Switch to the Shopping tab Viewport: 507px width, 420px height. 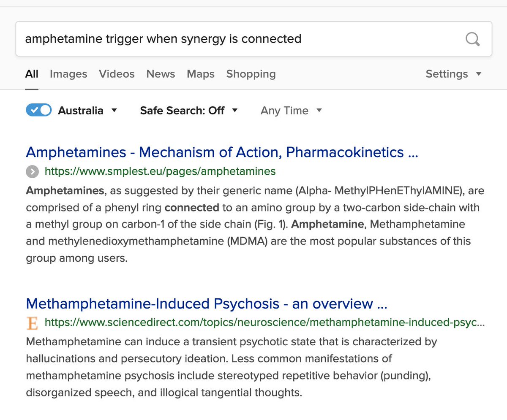[251, 74]
